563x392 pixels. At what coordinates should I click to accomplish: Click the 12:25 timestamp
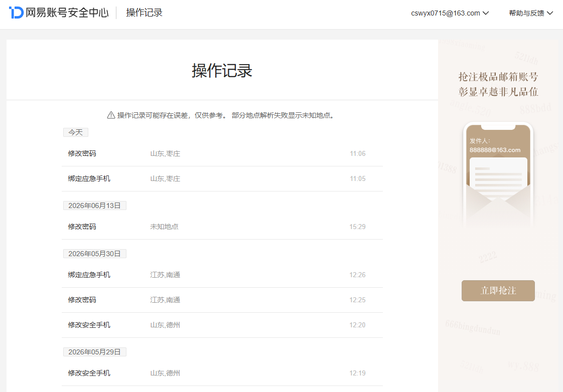click(357, 300)
